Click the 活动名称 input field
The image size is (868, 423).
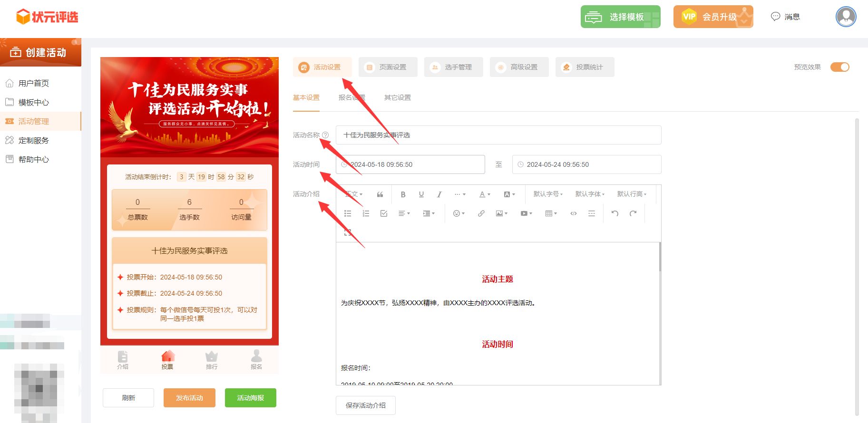click(x=498, y=135)
